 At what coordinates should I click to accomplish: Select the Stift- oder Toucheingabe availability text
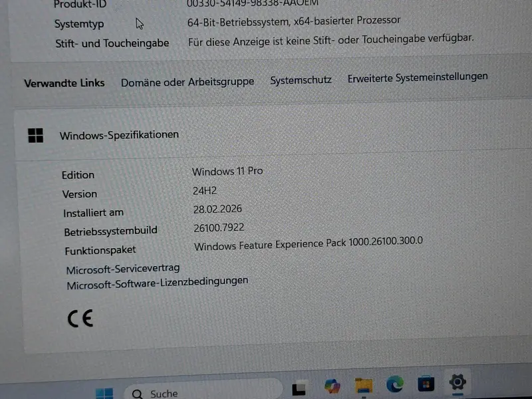tap(331, 41)
